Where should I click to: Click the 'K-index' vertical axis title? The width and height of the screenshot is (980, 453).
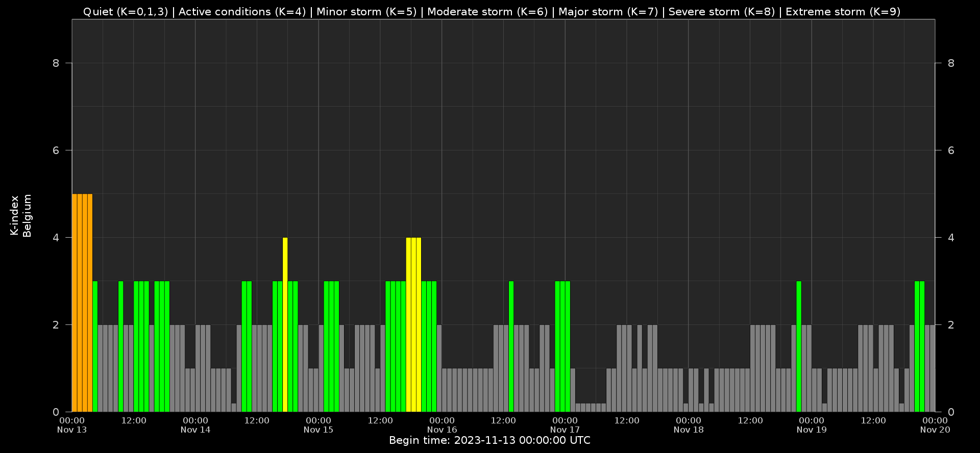click(14, 215)
